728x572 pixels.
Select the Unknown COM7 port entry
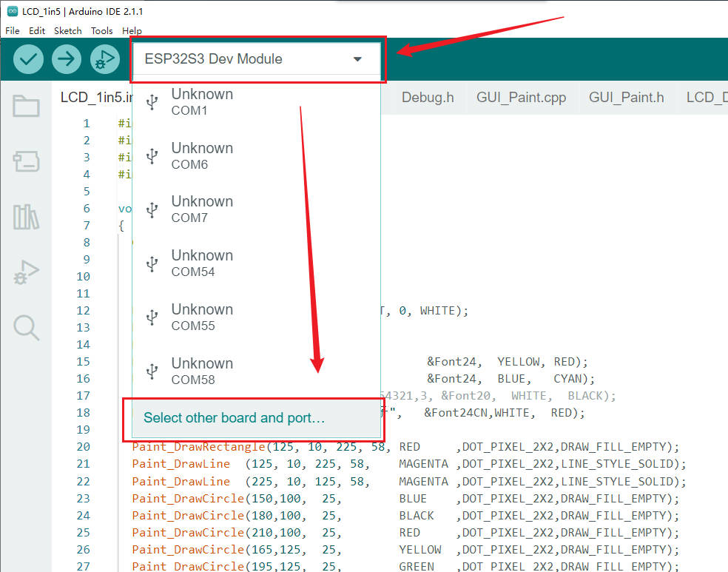pyautogui.click(x=257, y=209)
